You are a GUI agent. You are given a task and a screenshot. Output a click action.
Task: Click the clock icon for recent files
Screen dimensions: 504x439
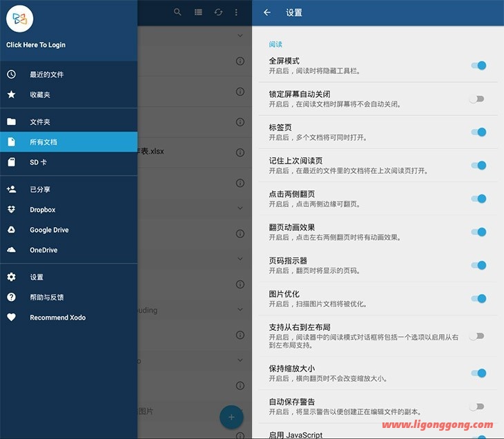click(11, 75)
